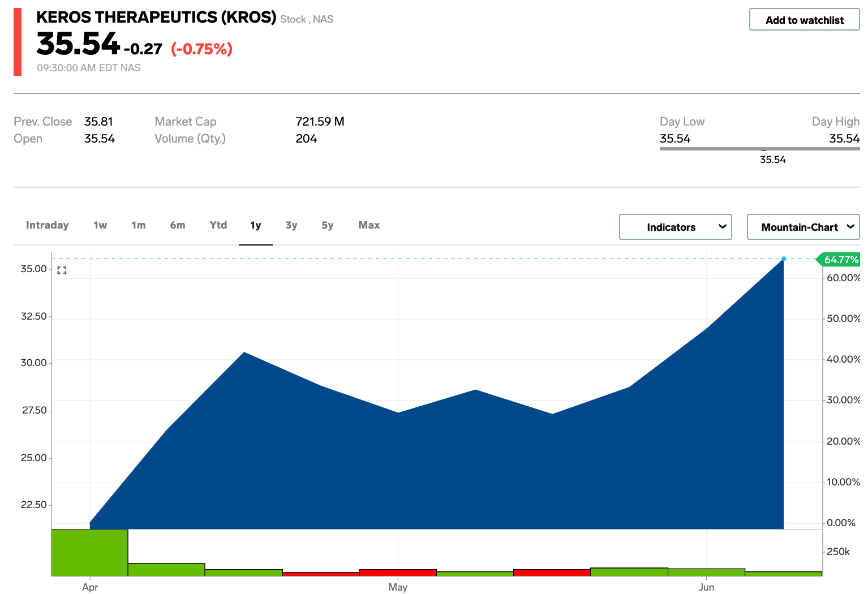868x594 pixels.
Task: Click the -0.75% change percentage
Action: point(201,49)
